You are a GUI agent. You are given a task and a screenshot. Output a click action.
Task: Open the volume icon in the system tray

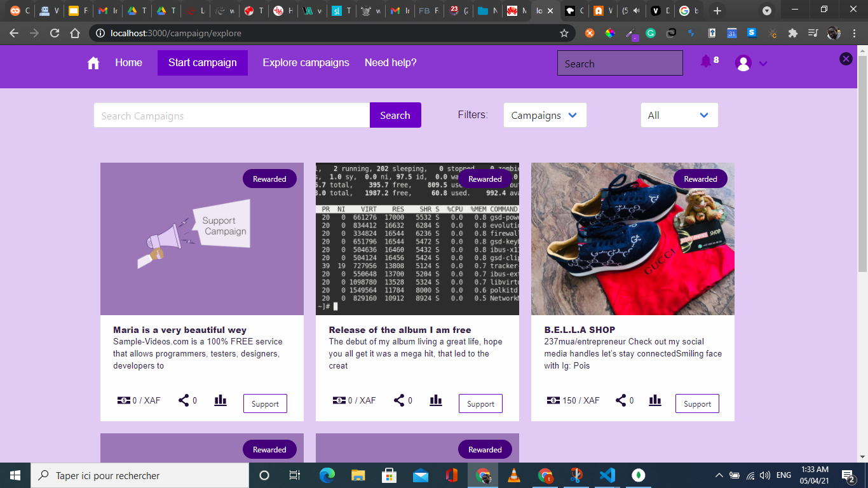click(765, 475)
